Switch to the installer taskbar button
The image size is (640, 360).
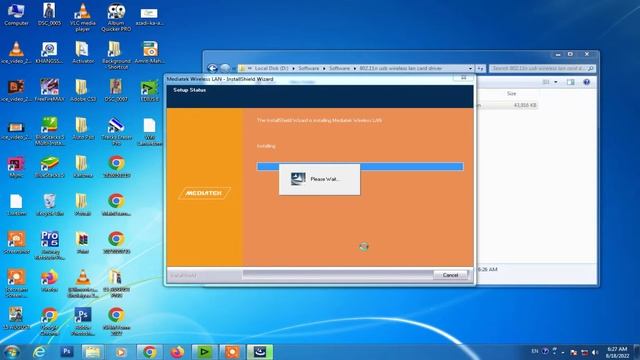click(x=260, y=352)
